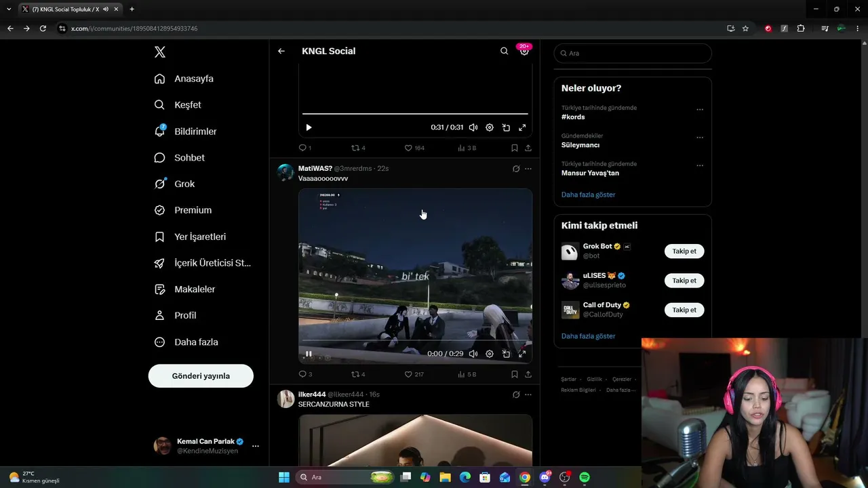Search within the KNGL Social community
868x488 pixels.
coord(504,51)
